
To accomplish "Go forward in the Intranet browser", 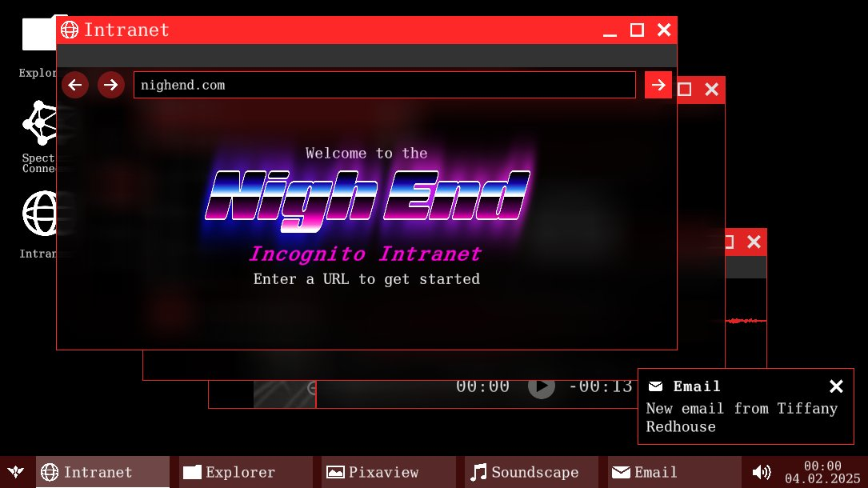I will (x=110, y=85).
